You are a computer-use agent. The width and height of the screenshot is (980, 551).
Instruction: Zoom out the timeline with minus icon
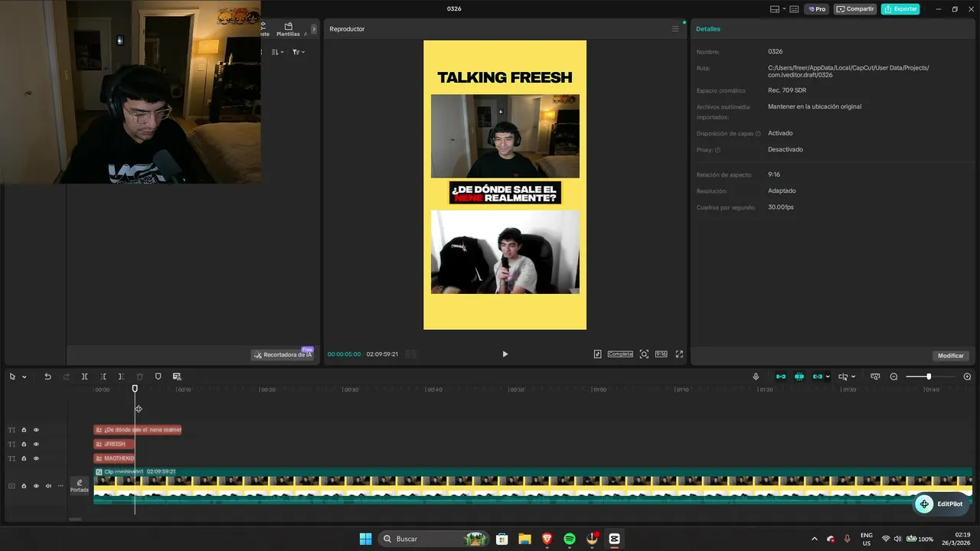[893, 377]
